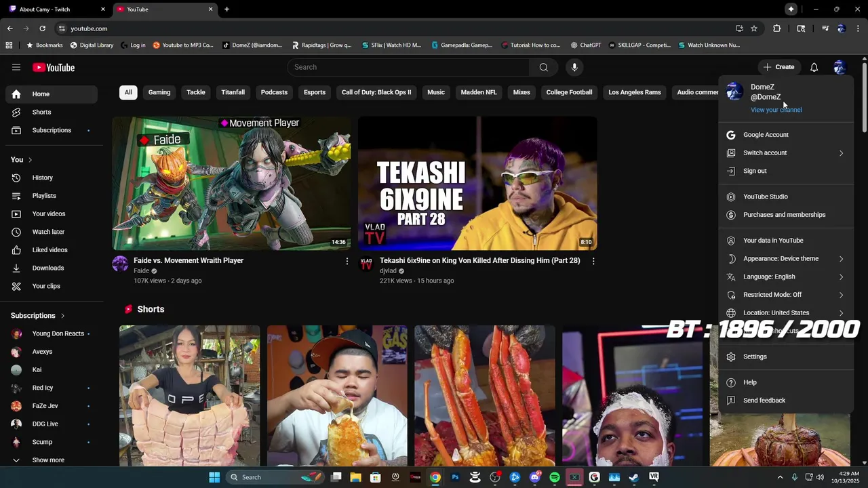Open Photoshop from the taskbar
868x488 pixels.
[x=455, y=477]
